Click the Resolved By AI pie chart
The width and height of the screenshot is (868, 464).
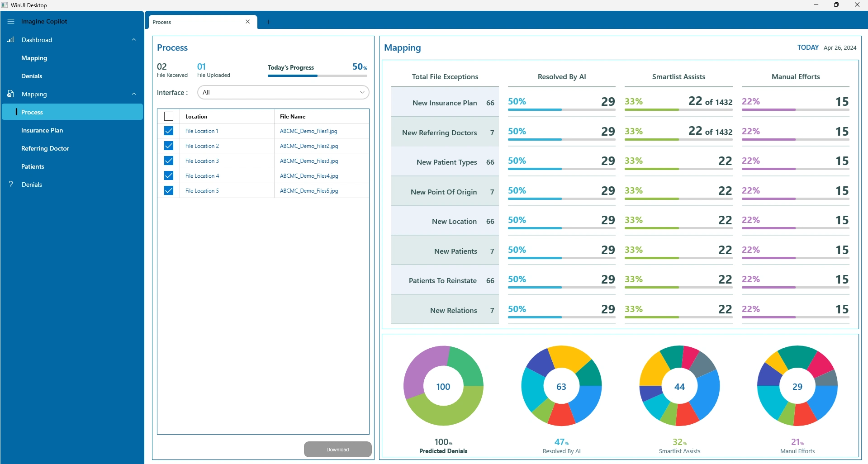(x=561, y=386)
